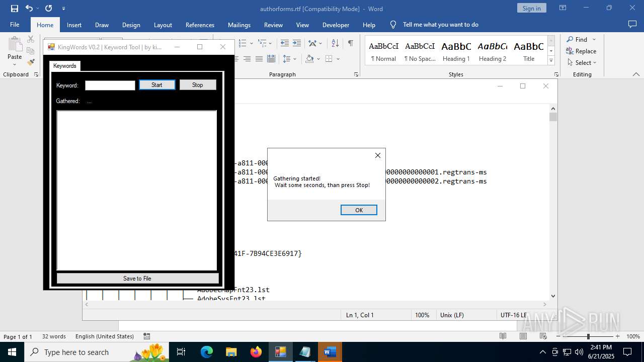
Task: Click Save to File in KingWords
Action: 137,278
